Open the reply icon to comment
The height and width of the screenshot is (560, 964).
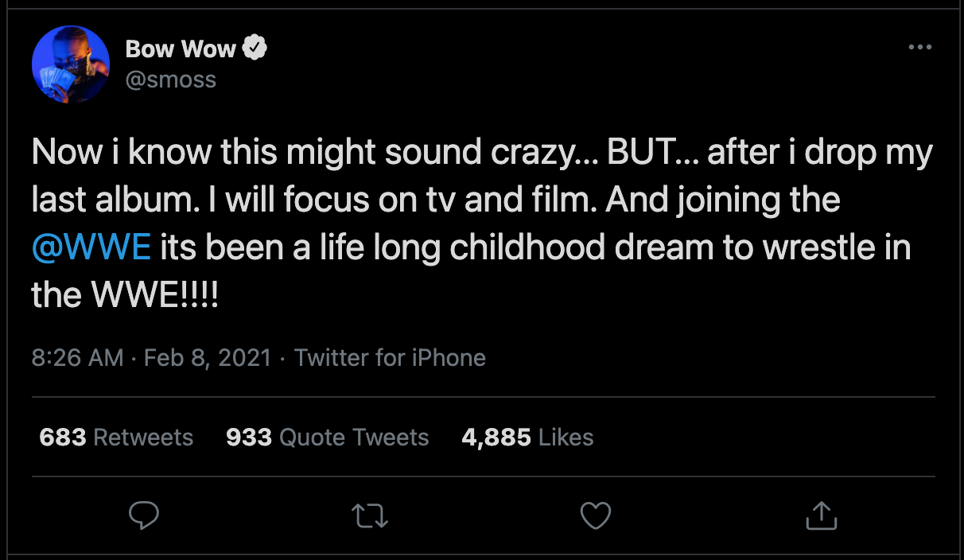[x=144, y=515]
